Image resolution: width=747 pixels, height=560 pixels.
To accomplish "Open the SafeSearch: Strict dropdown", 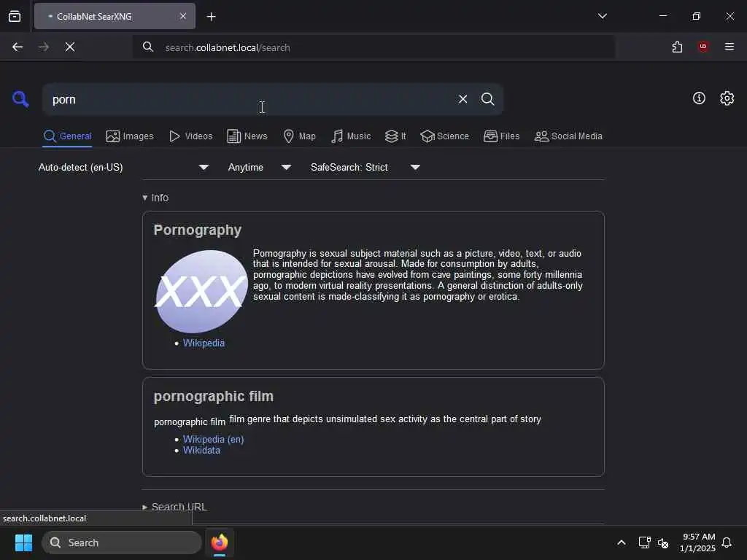I will click(365, 167).
